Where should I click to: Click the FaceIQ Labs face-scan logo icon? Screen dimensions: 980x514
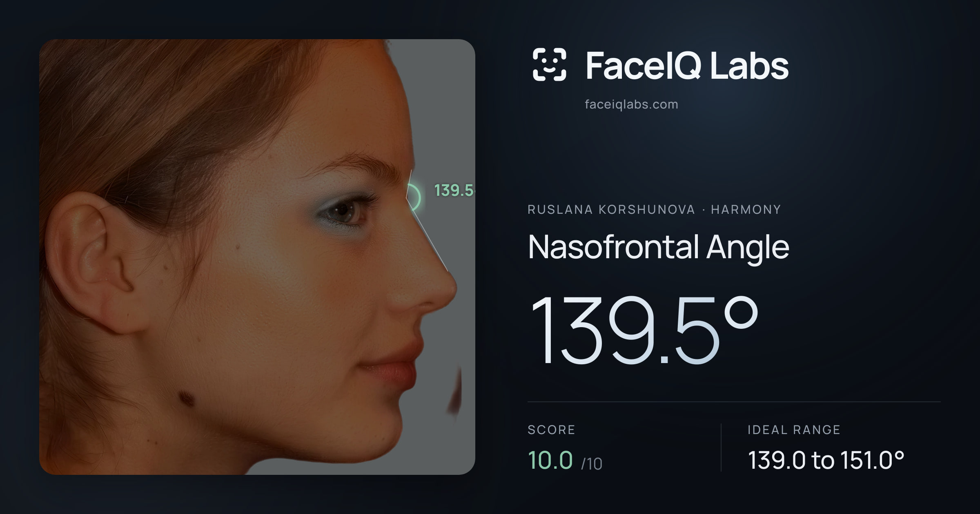pos(549,64)
